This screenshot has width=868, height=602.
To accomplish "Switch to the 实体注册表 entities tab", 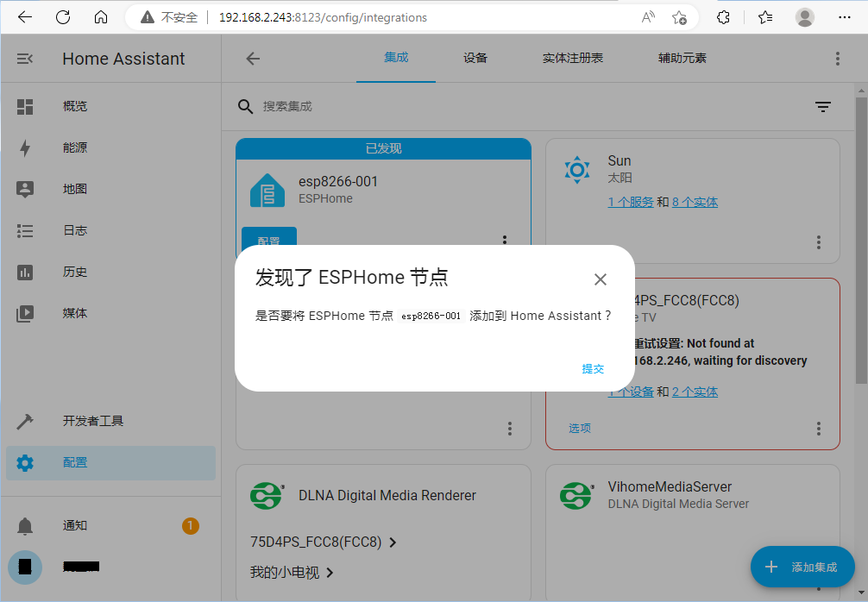I will 572,58.
